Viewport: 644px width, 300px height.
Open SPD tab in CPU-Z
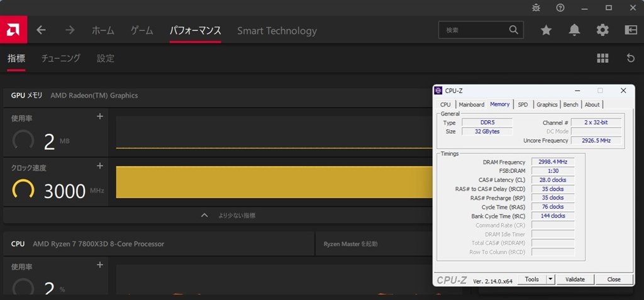[x=523, y=104]
